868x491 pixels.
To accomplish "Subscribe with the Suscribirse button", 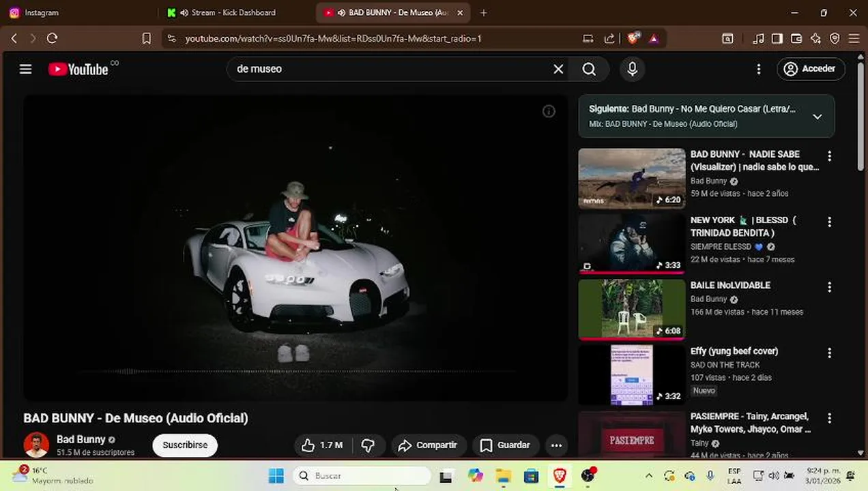I will coord(185,445).
